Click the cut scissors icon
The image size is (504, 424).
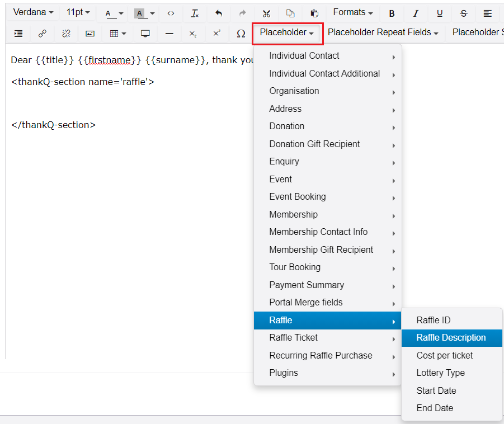pos(266,13)
